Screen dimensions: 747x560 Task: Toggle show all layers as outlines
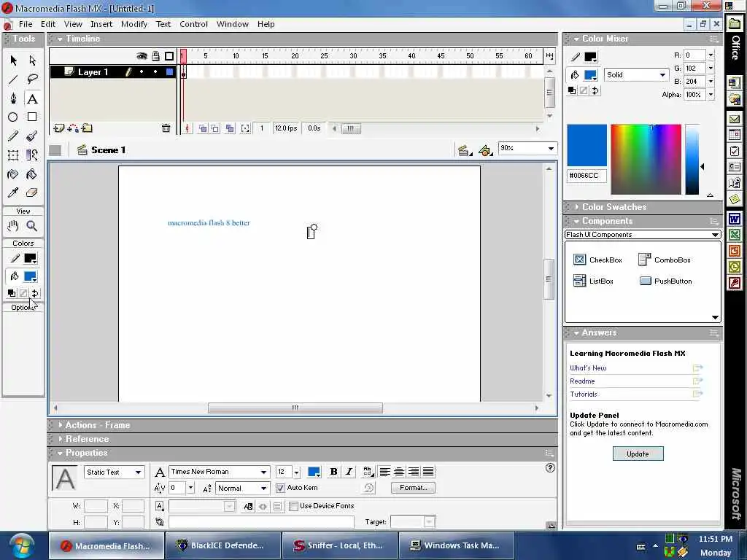169,56
